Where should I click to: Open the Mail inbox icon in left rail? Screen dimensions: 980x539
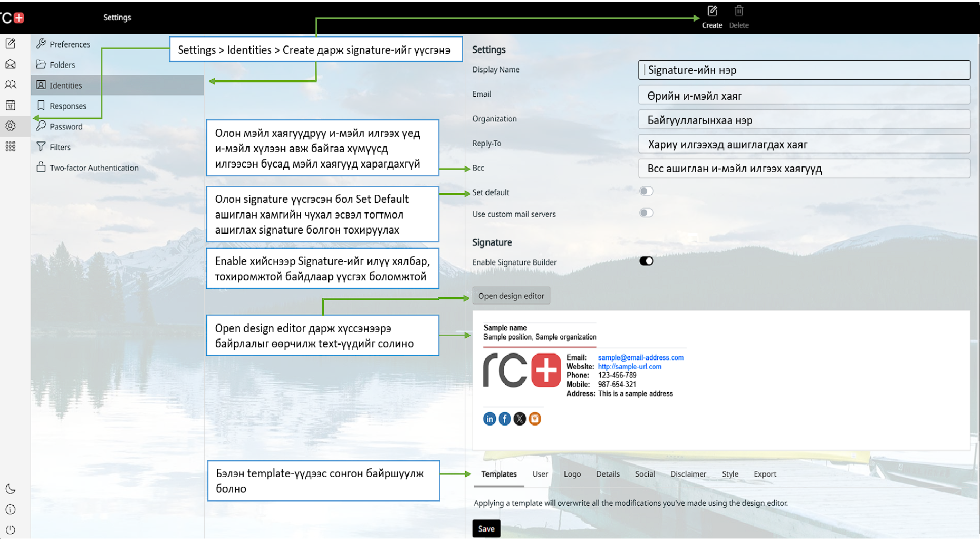tap(11, 64)
